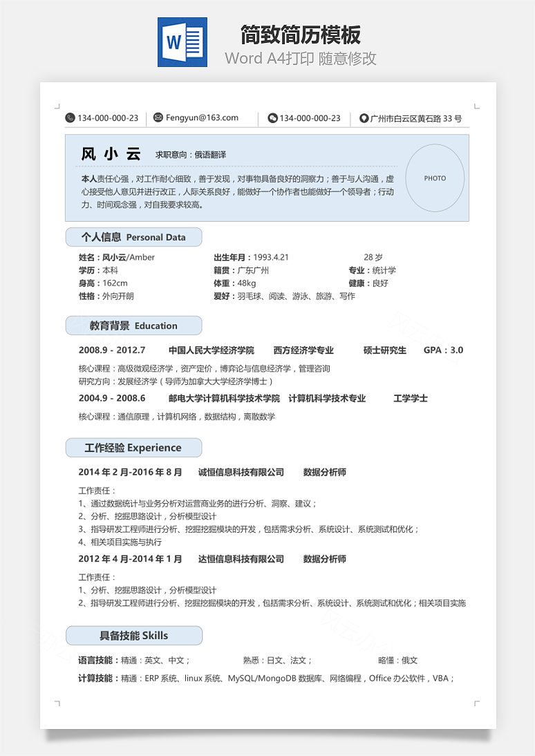Click the GPA：3.0 value

point(443,350)
